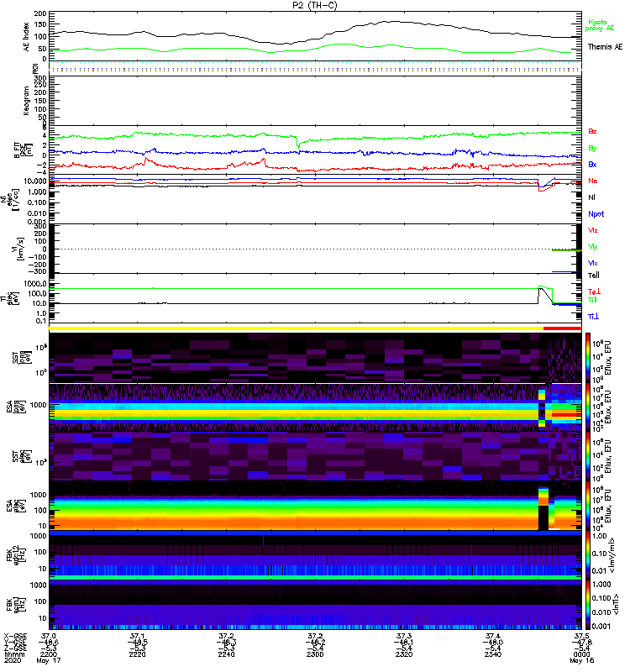This screenshot has height=672, width=630.
Task: Select the red "Te⊥" temperature legend label
Action: (594, 291)
